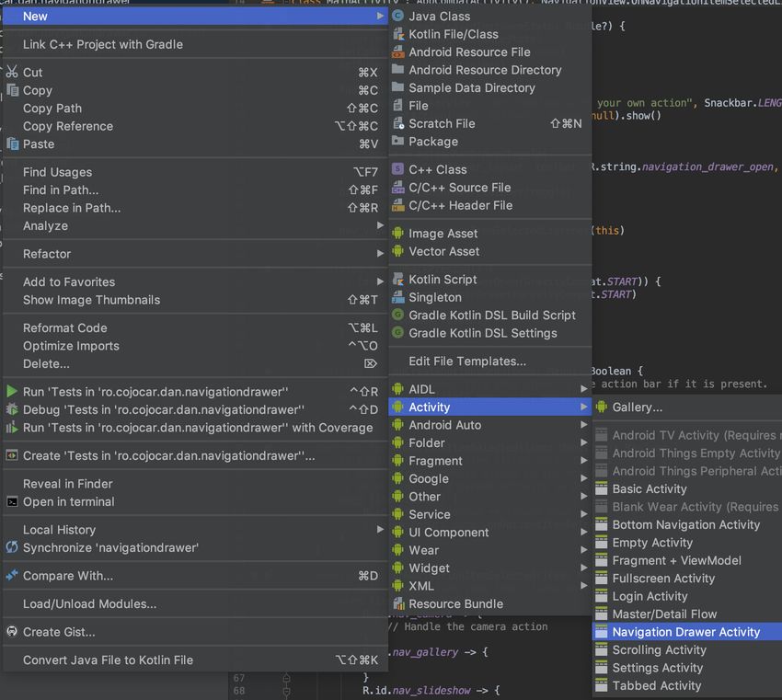The width and height of the screenshot is (782, 700).
Task: Expand the Fragment submenu arrow
Action: [x=583, y=460]
